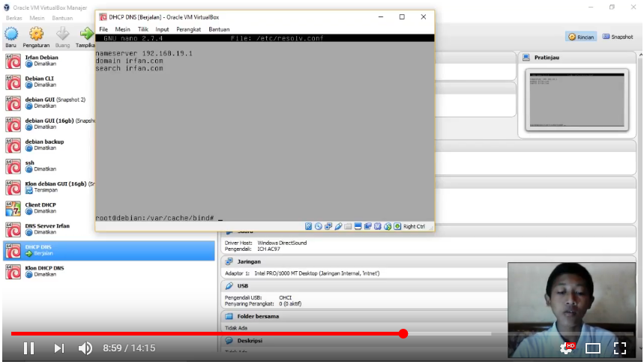Open the Tilik menu in VM window
The height and width of the screenshot is (364, 644).
(x=143, y=29)
